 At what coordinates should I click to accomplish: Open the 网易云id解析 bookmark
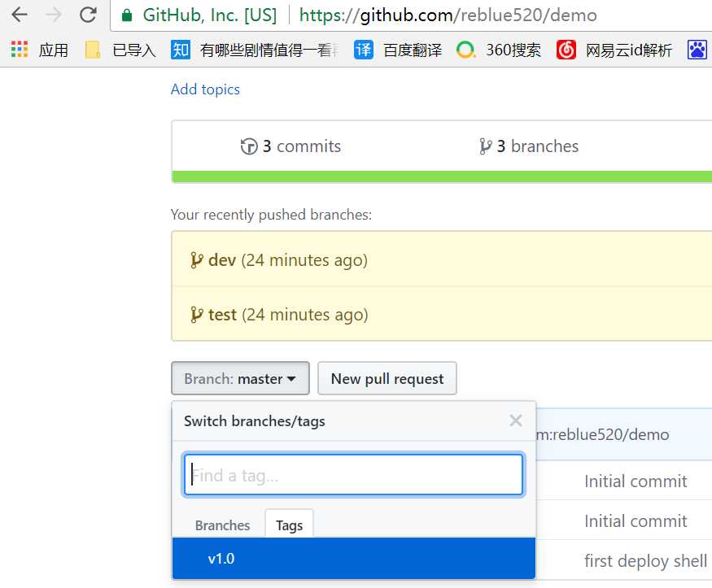click(614, 50)
